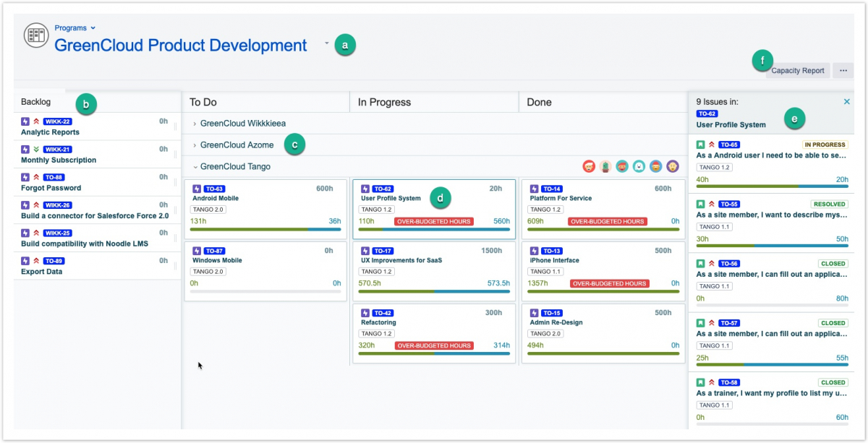Open the Capacity Report
Screen dimensions: 868x443
tap(797, 71)
